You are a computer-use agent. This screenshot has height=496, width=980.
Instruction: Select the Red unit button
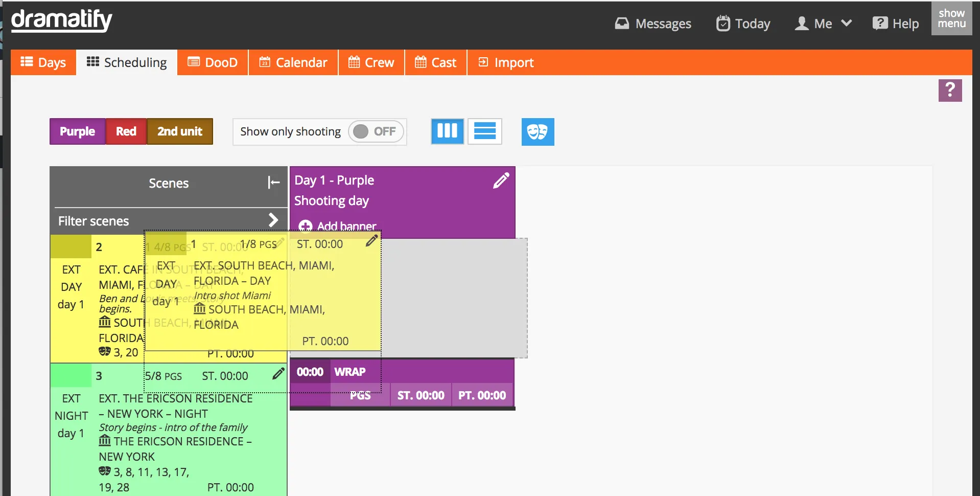click(126, 131)
